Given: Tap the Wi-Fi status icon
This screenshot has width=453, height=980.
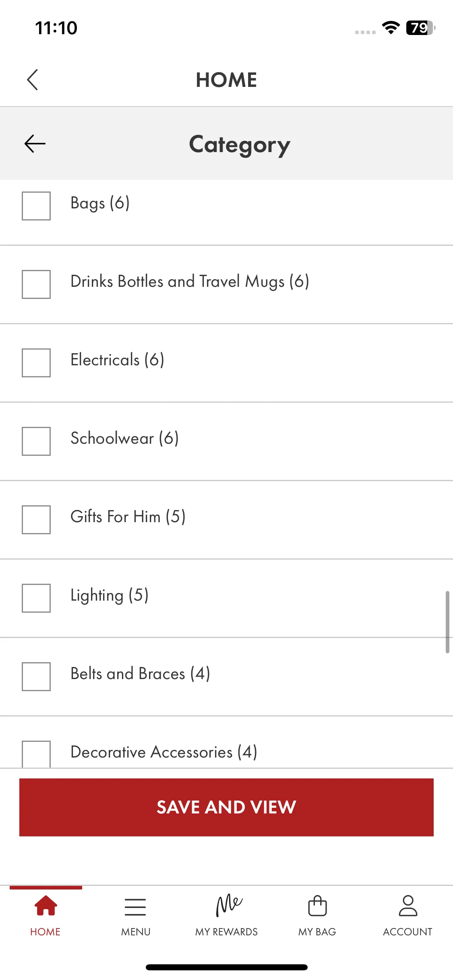Looking at the screenshot, I should click(x=391, y=28).
